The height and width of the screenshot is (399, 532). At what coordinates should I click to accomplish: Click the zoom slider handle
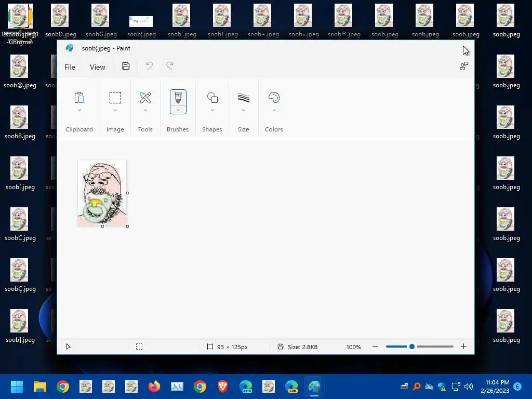pos(412,347)
